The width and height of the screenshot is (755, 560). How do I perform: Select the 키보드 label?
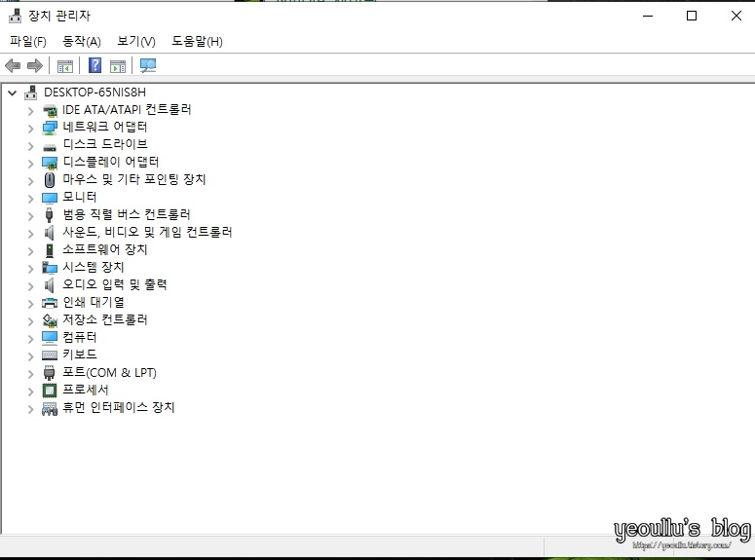click(x=80, y=355)
